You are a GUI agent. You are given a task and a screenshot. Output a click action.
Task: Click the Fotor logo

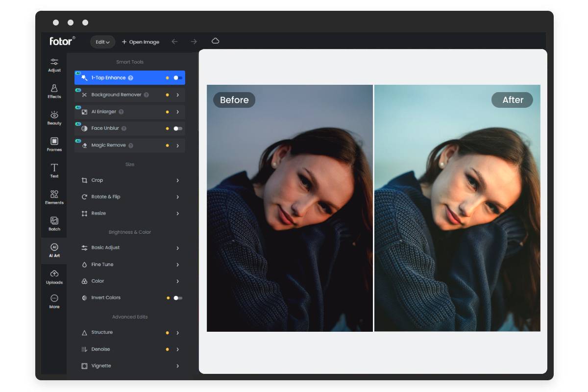click(62, 41)
